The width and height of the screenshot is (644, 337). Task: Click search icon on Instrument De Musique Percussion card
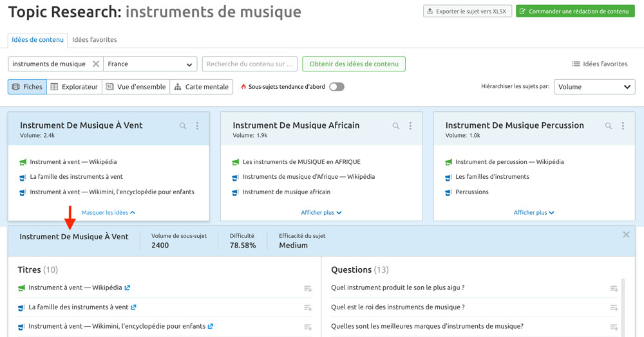pos(609,126)
